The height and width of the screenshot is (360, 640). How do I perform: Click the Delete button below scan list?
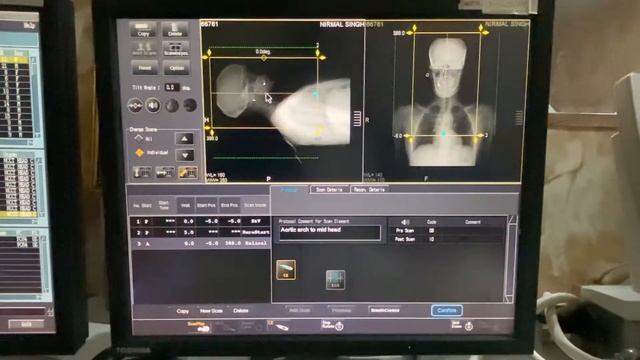(x=241, y=311)
